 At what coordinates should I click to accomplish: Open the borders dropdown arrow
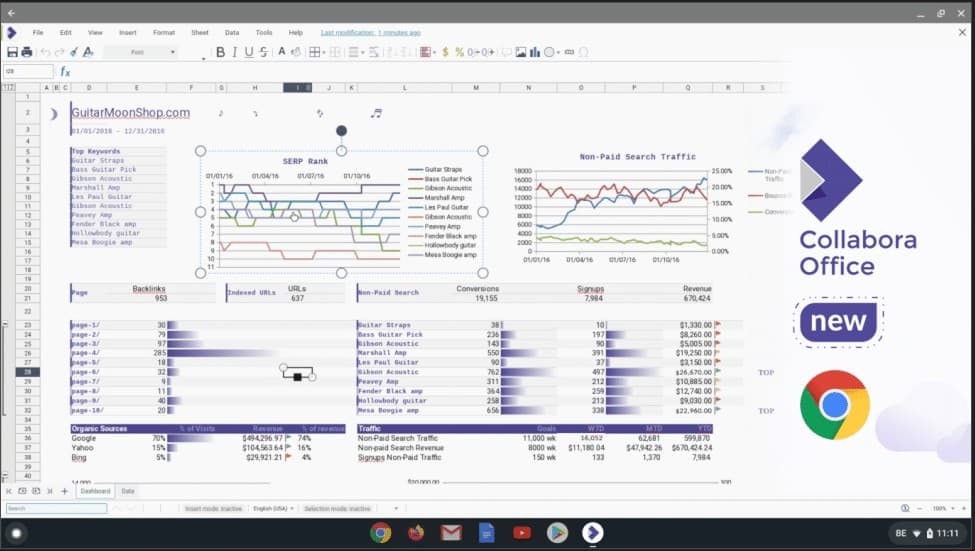325,53
